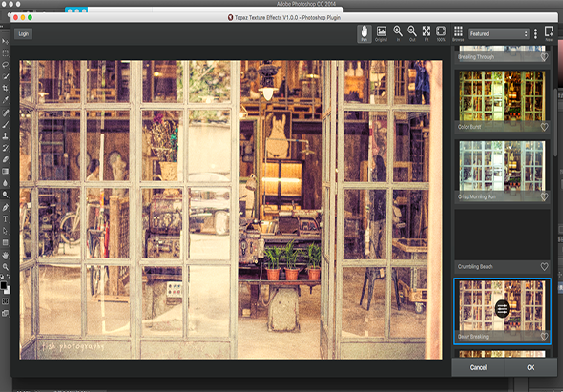
Task: Show the Original image view
Action: [382, 33]
